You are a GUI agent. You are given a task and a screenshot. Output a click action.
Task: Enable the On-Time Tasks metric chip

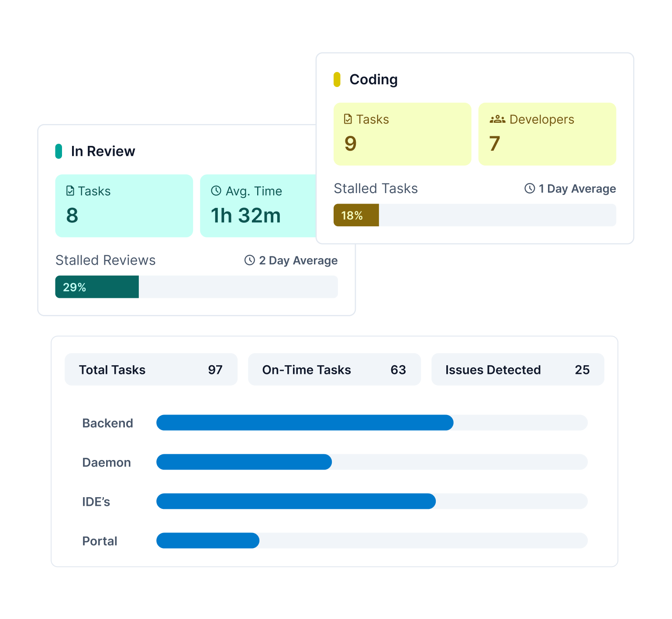point(334,369)
